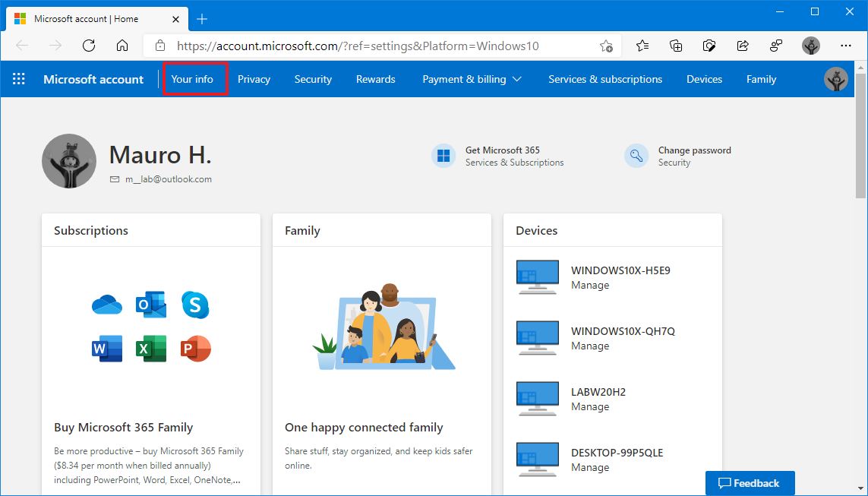Click the Outlook icon in Subscriptions
This screenshot has width=868, height=496.
[x=151, y=305]
